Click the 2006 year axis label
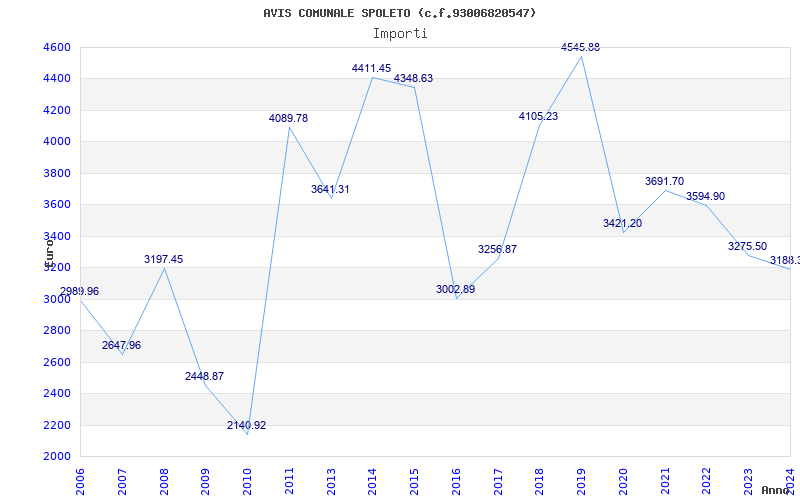 click(80, 482)
